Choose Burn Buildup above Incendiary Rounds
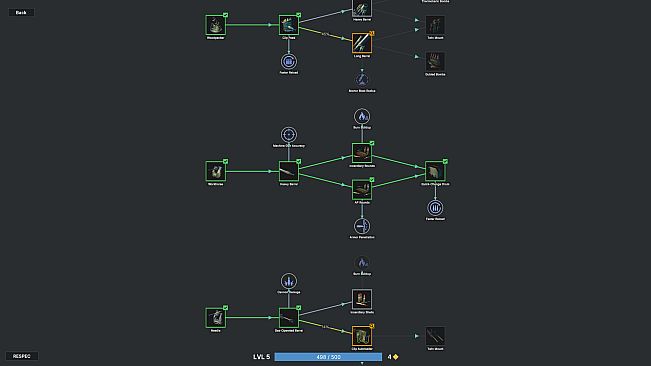This screenshot has width=651, height=366. (362, 116)
